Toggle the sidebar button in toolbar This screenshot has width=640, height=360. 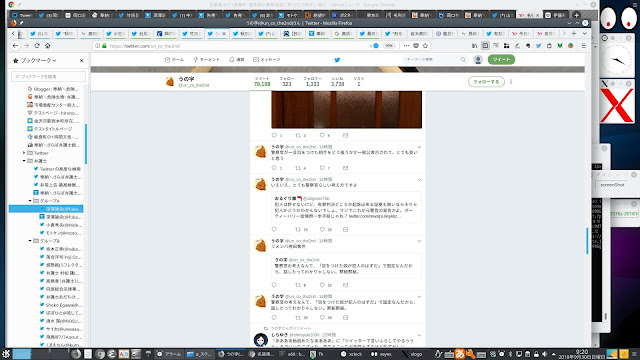pyautogui.click(x=485, y=46)
